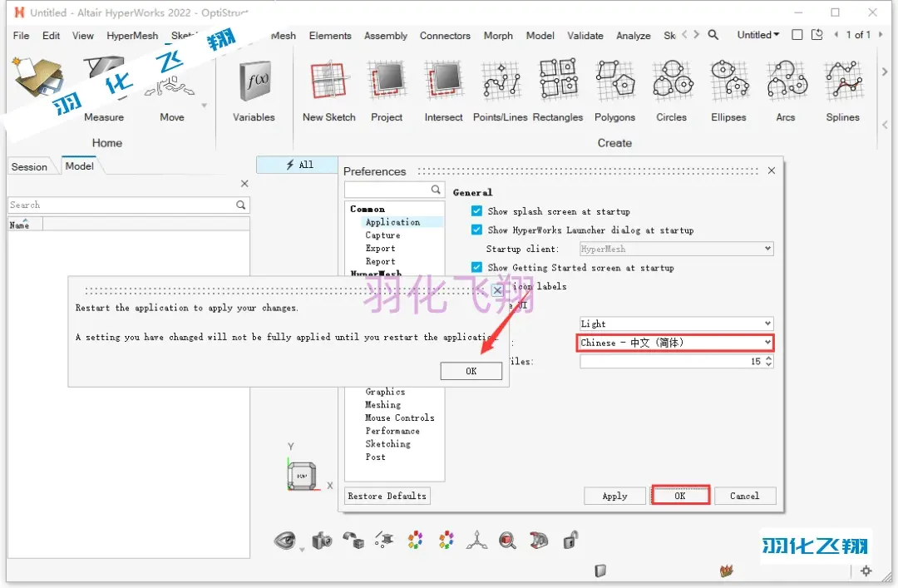Click the gray cube icon in the status bar
The image size is (898, 588).
(600, 571)
